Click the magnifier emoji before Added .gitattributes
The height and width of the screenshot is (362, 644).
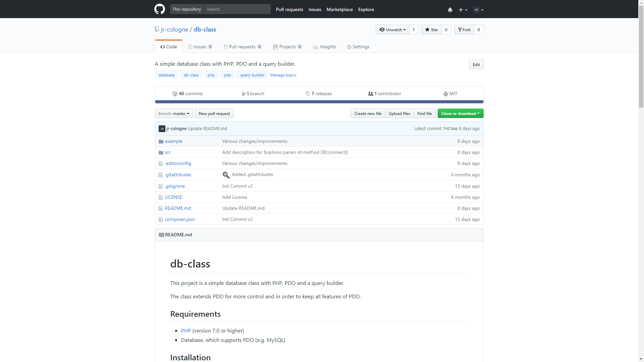click(226, 175)
